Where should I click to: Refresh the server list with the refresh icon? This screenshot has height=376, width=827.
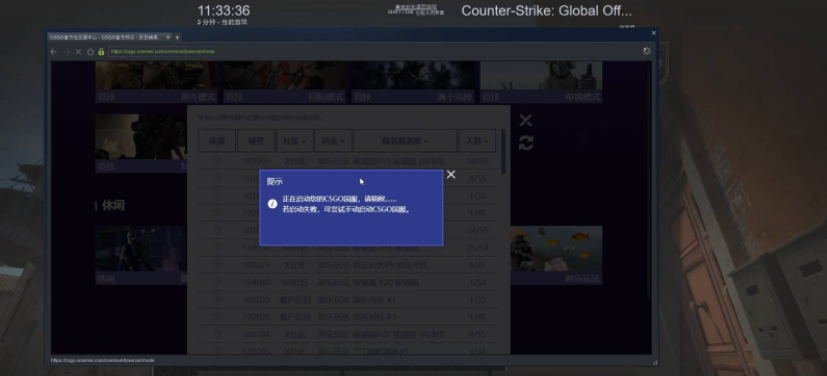526,143
